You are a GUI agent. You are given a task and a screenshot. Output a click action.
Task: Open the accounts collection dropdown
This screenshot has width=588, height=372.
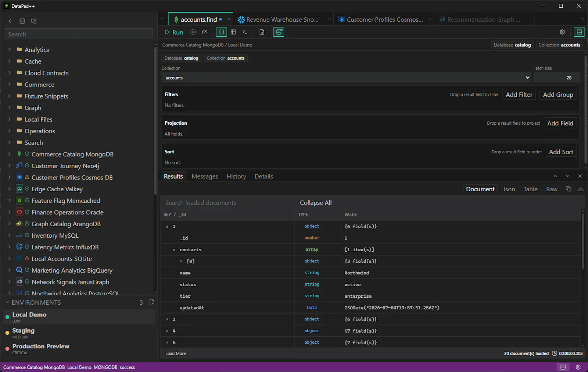[347, 78]
